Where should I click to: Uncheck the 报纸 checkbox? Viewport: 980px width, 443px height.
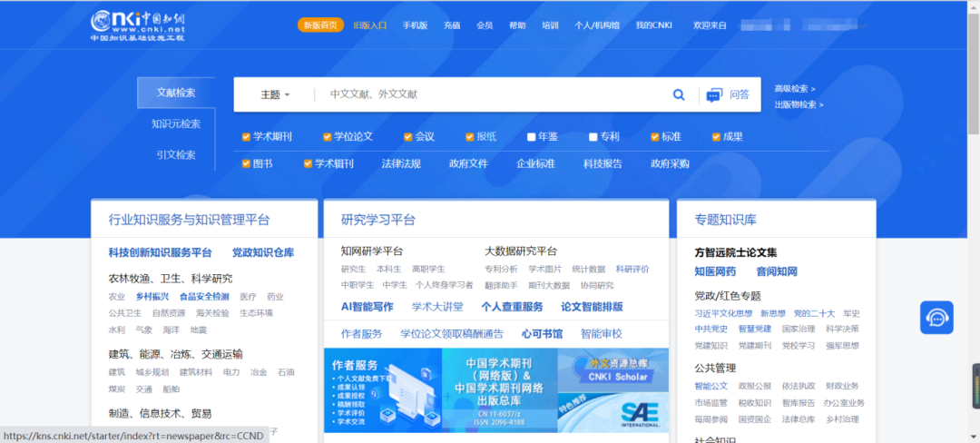click(x=470, y=137)
